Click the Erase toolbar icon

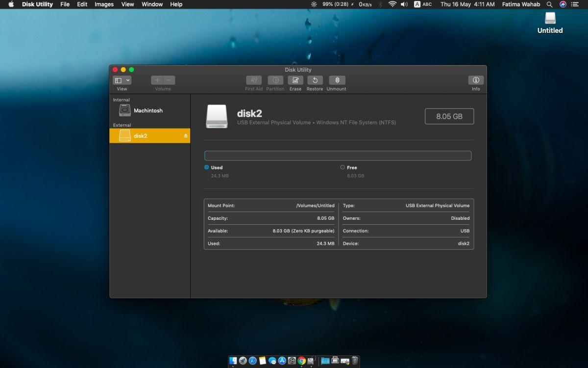(x=295, y=80)
